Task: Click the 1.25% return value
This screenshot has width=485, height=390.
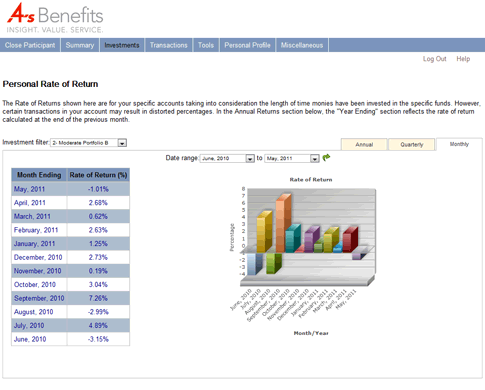Action: click(98, 244)
